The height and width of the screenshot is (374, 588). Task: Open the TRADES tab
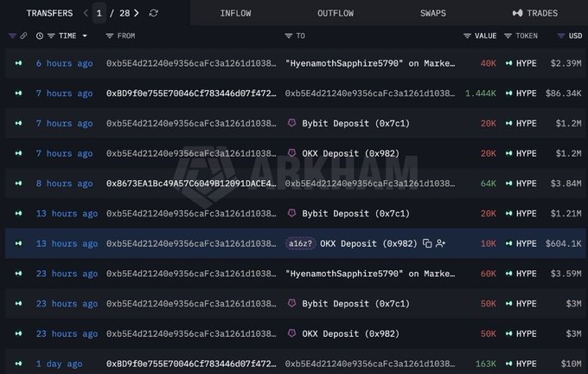click(x=535, y=13)
